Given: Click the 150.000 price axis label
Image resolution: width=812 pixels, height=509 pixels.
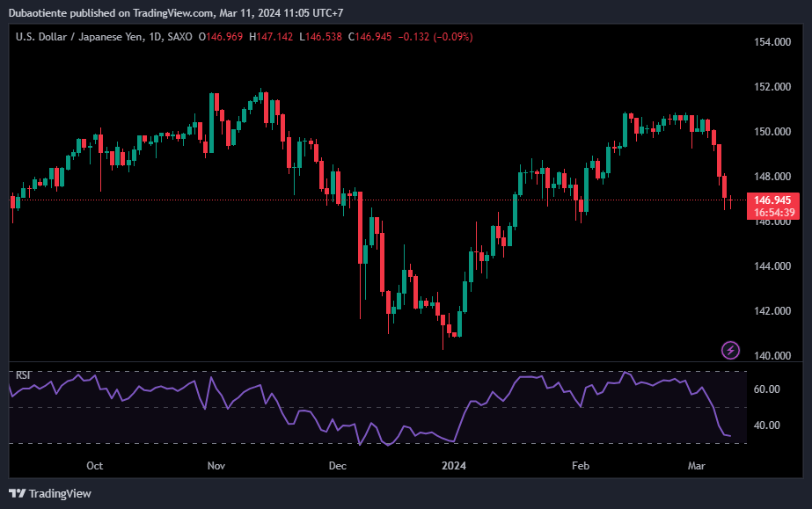Looking at the screenshot, I should coord(772,132).
